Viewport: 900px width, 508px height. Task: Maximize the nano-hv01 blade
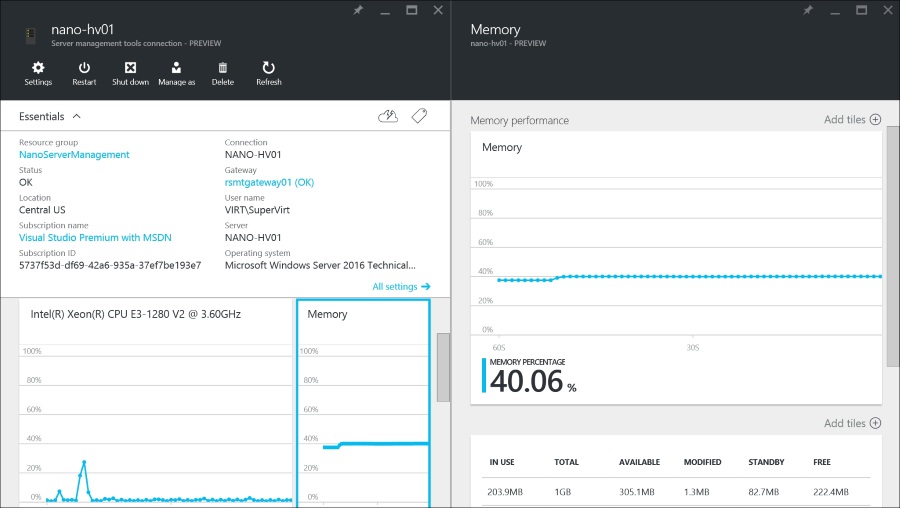412,10
